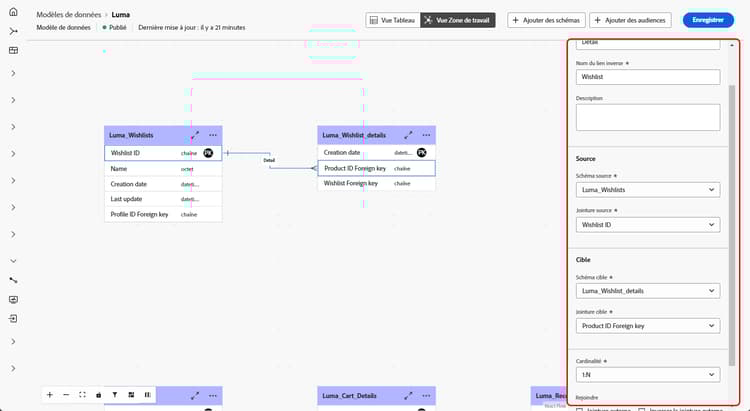Screen dimensions: 750x411
Task: Click the Luma_Cart_Details table header title
Action: 349,396
